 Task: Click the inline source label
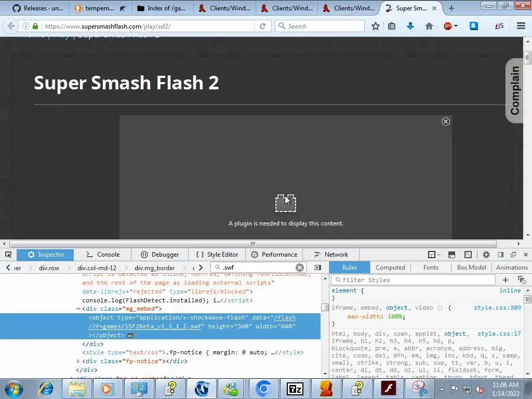[x=510, y=290]
